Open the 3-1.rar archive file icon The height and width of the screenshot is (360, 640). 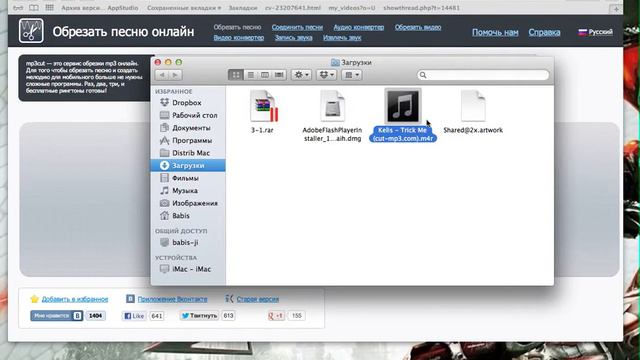click(264, 106)
